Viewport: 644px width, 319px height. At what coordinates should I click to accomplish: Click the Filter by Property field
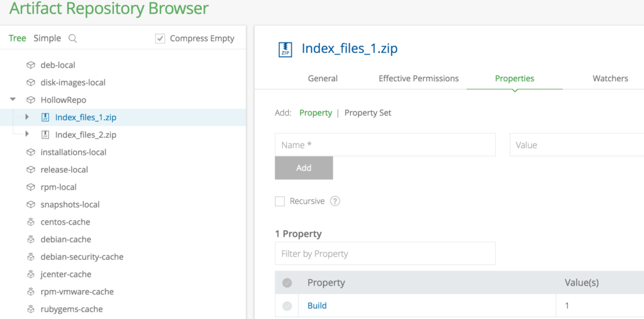385,254
